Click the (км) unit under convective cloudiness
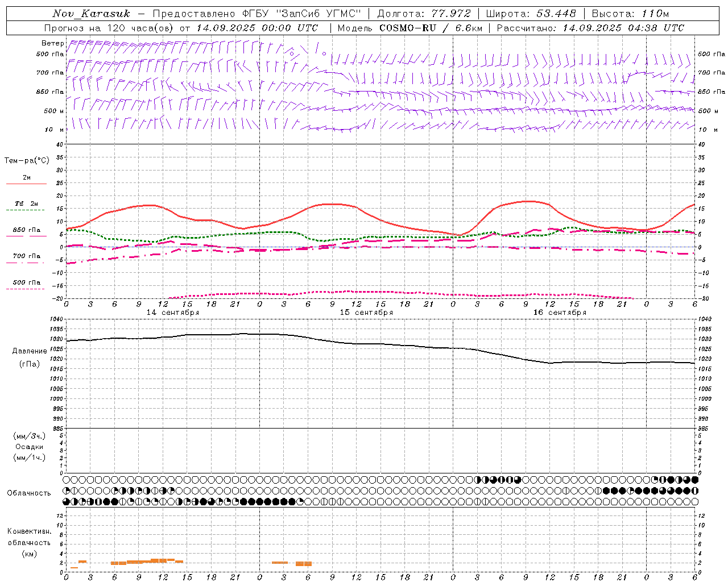728x582 pixels. coord(30,553)
